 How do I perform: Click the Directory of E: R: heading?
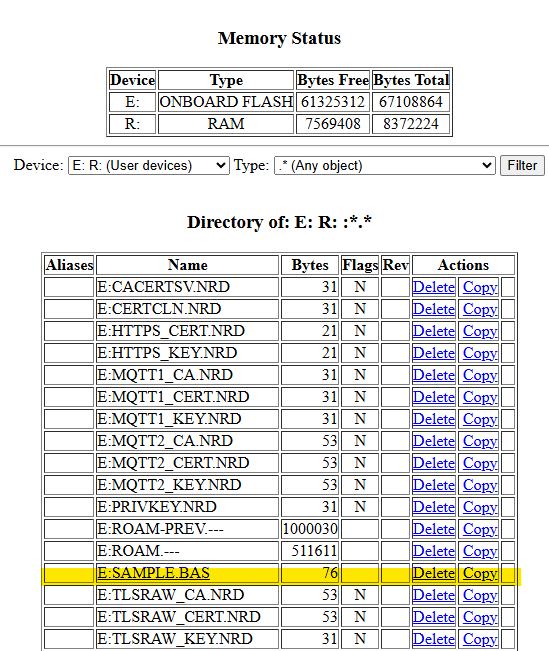pyautogui.click(x=279, y=222)
